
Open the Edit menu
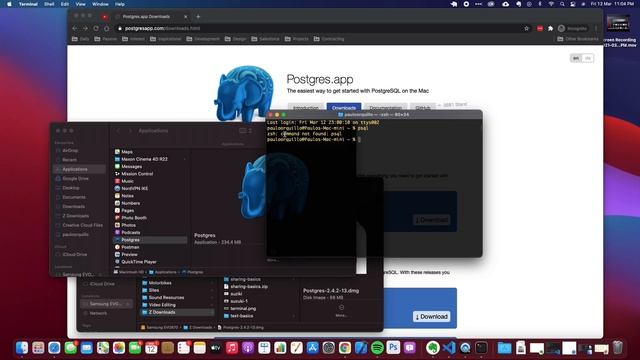(65, 4)
